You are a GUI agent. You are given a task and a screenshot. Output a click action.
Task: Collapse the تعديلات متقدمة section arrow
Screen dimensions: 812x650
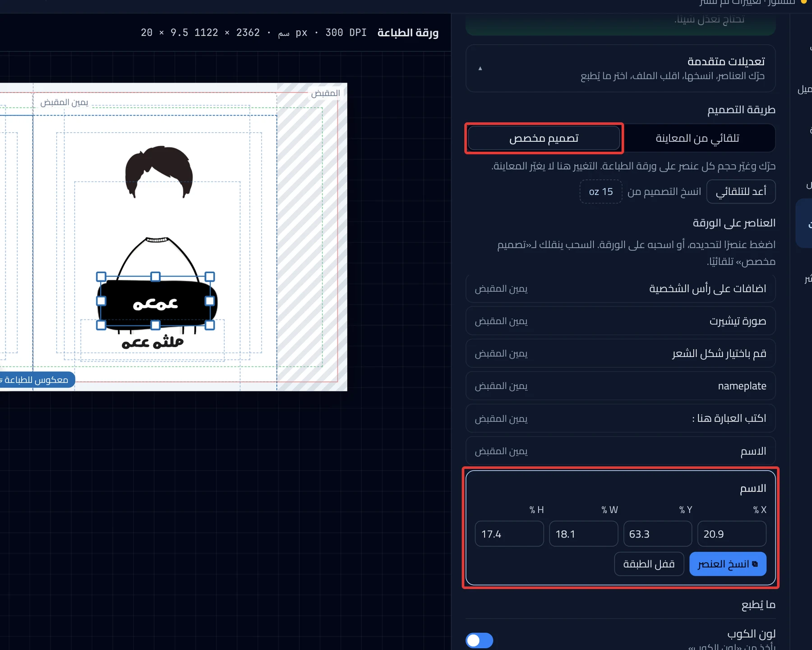(x=480, y=69)
